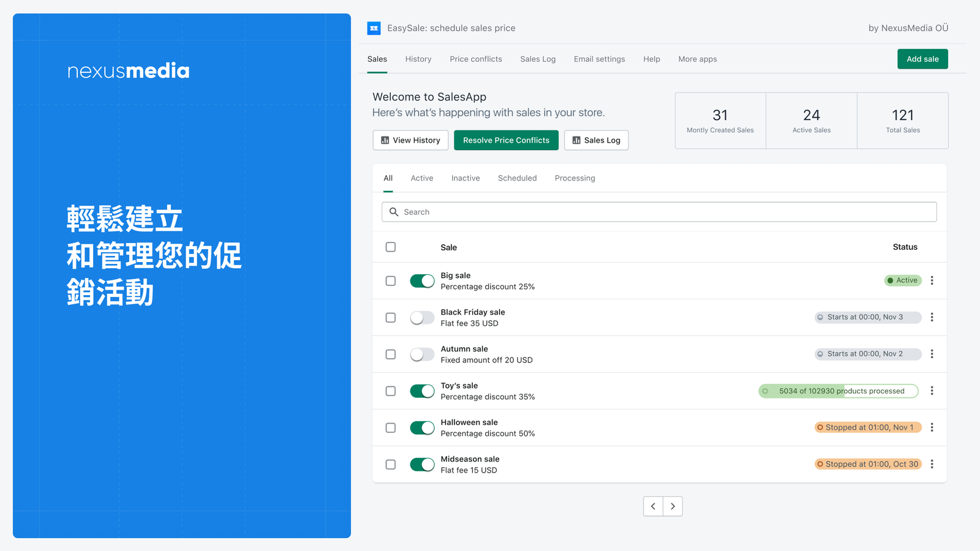Image resolution: width=980 pixels, height=551 pixels.
Task: Check the Big sale checkbox
Action: tap(391, 281)
